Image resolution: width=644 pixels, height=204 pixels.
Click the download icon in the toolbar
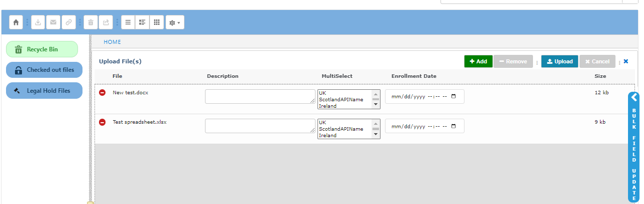click(38, 22)
